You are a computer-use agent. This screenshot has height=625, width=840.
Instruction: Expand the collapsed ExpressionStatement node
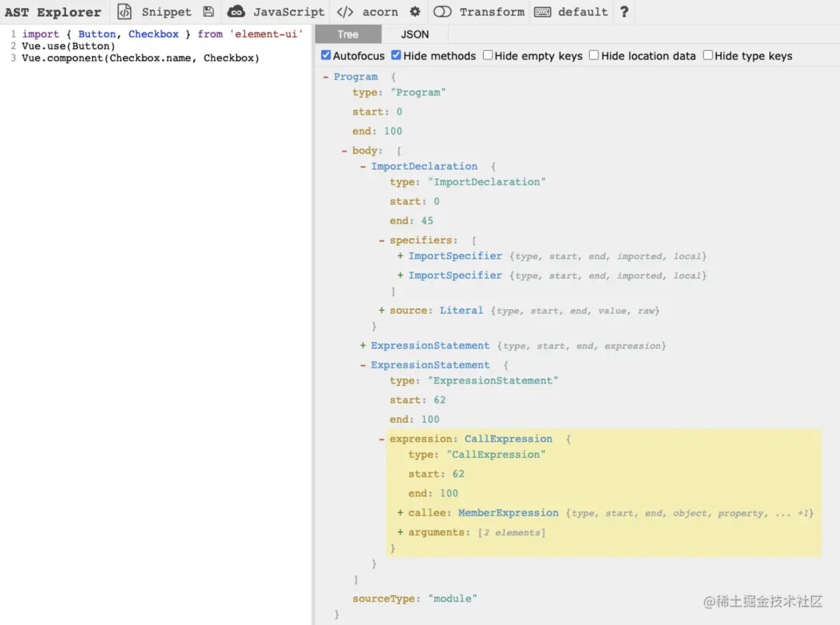tap(363, 345)
